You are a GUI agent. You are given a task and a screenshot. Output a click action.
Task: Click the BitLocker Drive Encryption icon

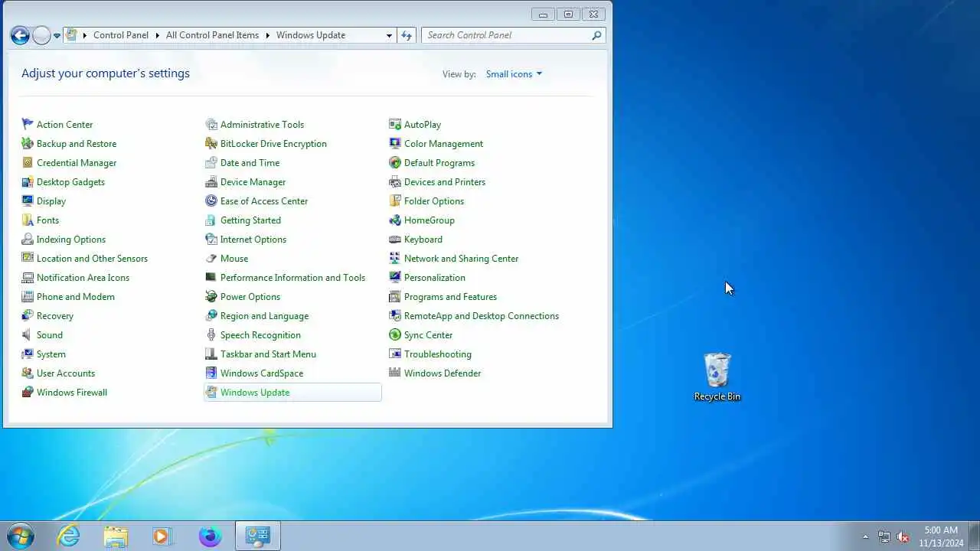pyautogui.click(x=211, y=143)
